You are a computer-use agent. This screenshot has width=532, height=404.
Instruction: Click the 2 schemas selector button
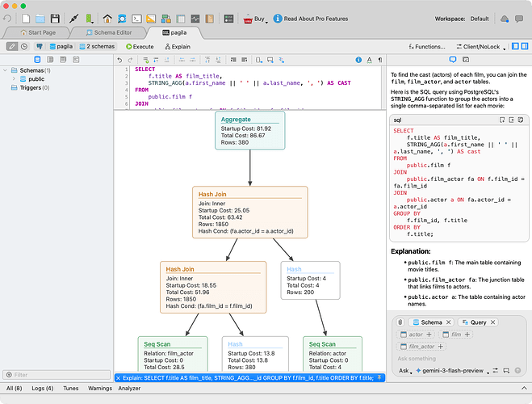click(97, 47)
